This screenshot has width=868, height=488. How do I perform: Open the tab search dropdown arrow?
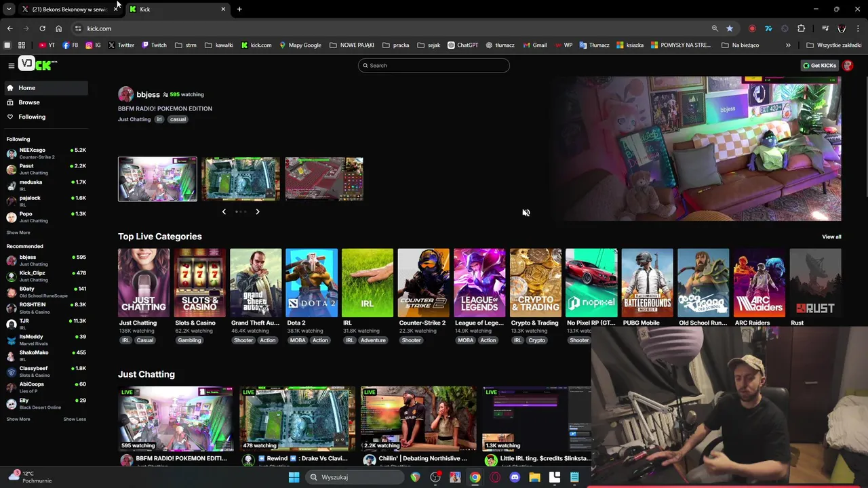tap(9, 9)
